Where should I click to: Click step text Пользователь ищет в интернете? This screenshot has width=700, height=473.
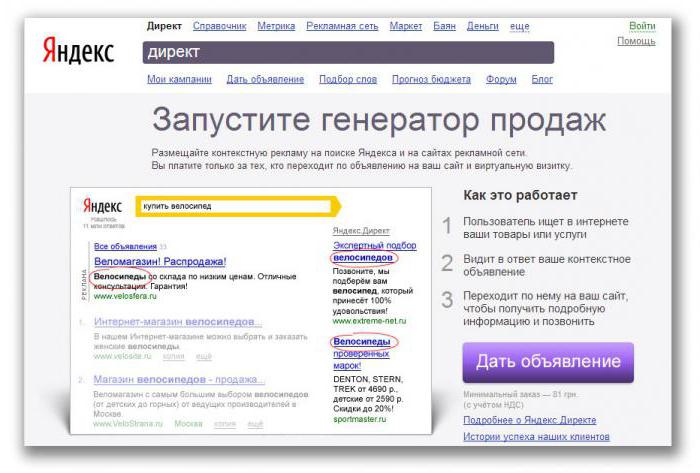click(546, 228)
